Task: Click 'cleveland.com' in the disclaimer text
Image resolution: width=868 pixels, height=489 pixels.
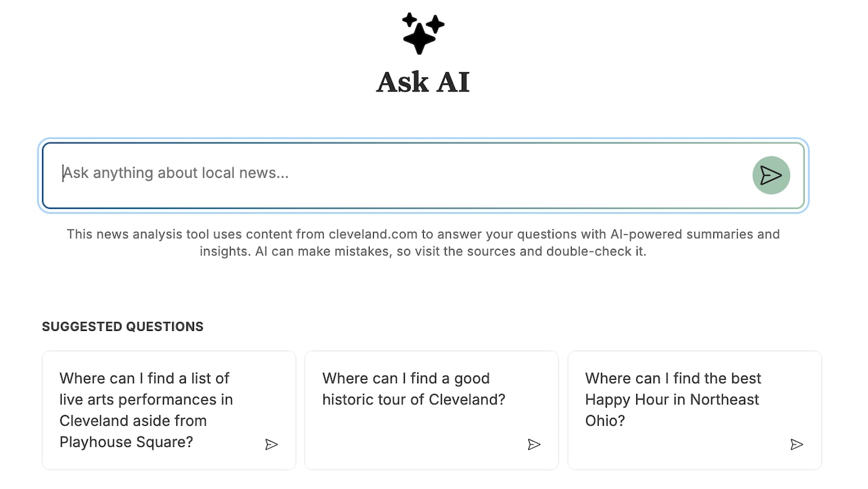Action: 373,235
